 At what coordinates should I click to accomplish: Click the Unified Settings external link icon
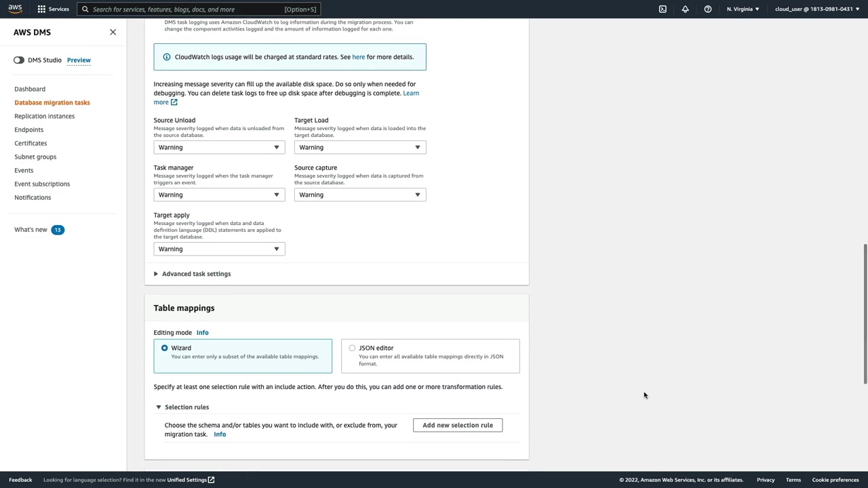pos(211,480)
